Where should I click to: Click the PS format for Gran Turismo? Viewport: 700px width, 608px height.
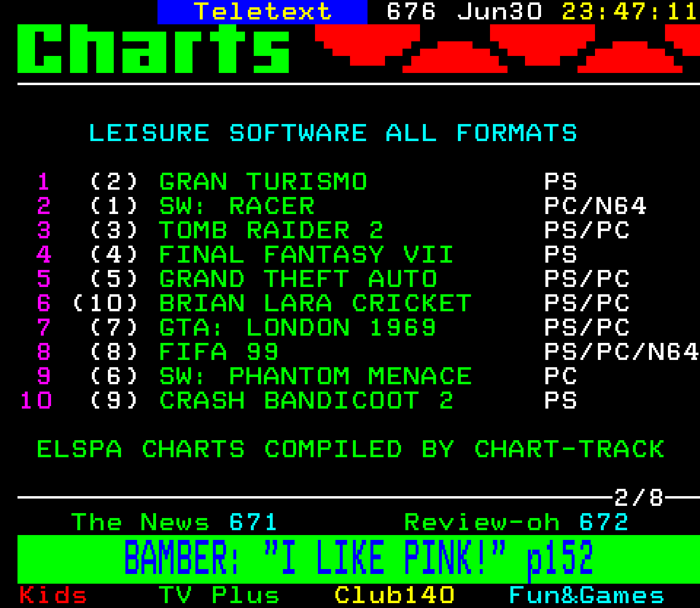[x=560, y=182]
